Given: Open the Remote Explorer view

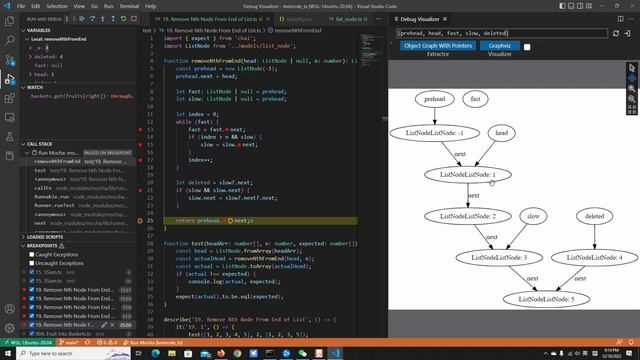Looking at the screenshot, I should coord(9,118).
